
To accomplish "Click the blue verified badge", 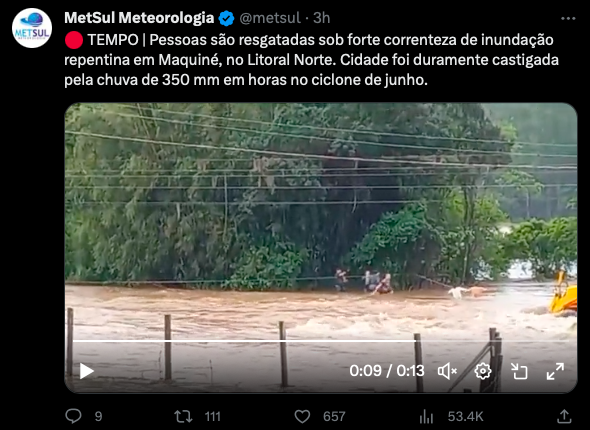I will tap(227, 18).
